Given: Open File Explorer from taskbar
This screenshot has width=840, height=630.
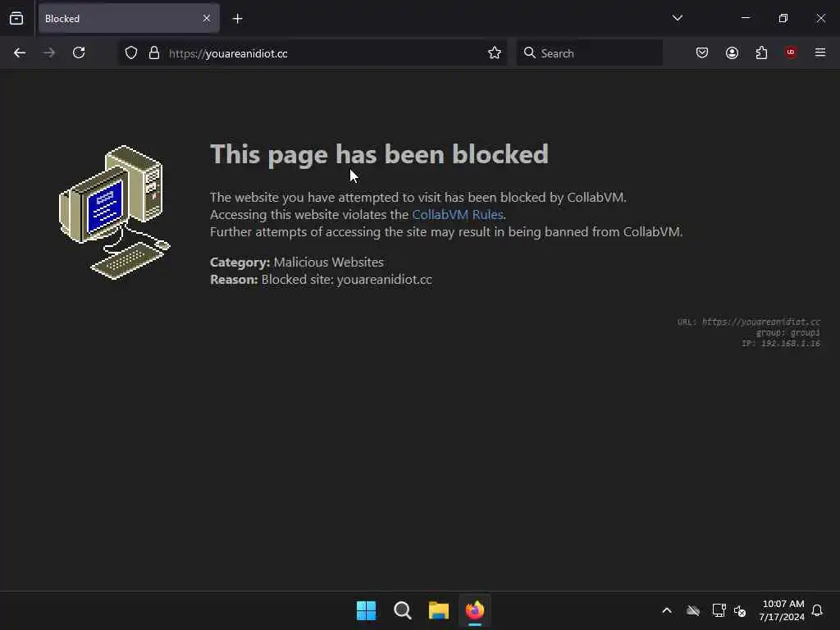Looking at the screenshot, I should 439,610.
